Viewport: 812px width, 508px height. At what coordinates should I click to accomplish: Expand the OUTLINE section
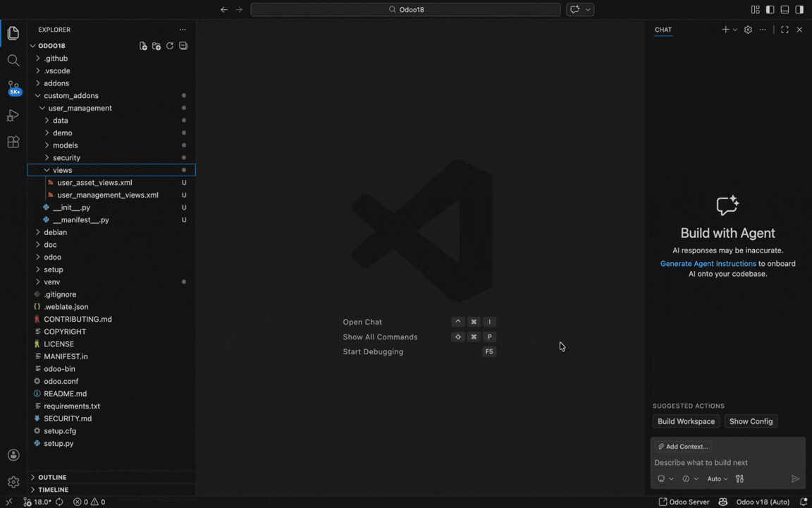click(111, 478)
